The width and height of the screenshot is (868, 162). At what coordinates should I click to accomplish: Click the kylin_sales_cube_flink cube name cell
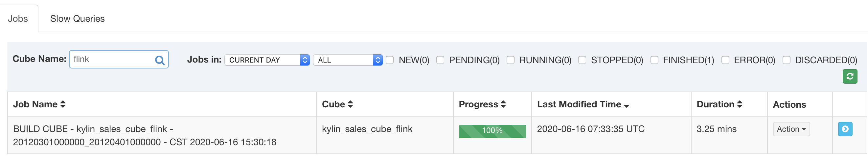click(367, 129)
